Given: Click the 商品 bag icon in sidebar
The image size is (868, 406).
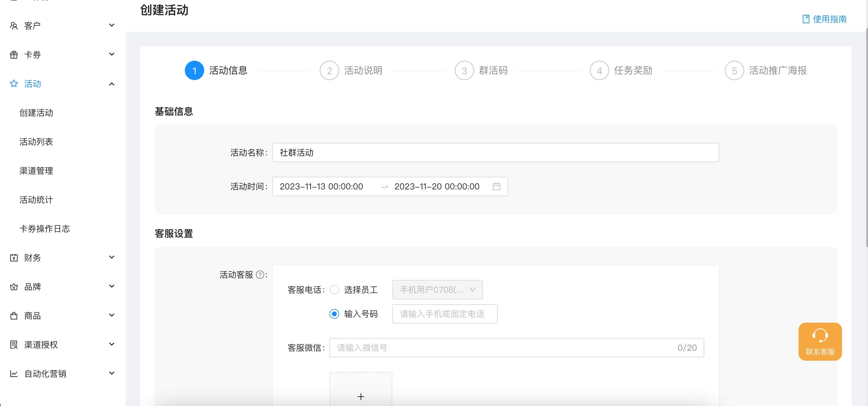Looking at the screenshot, I should coord(14,316).
